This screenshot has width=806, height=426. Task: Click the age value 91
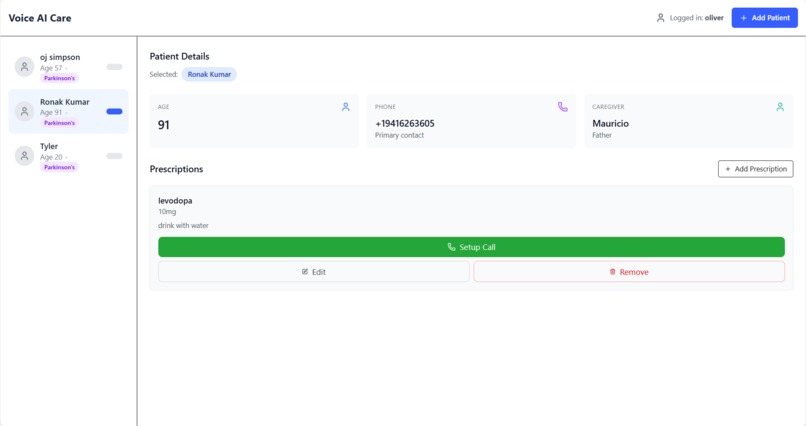(163, 125)
